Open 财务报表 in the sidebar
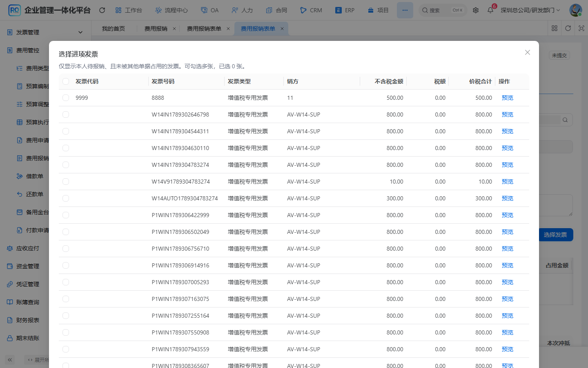588x368 pixels. 27,320
